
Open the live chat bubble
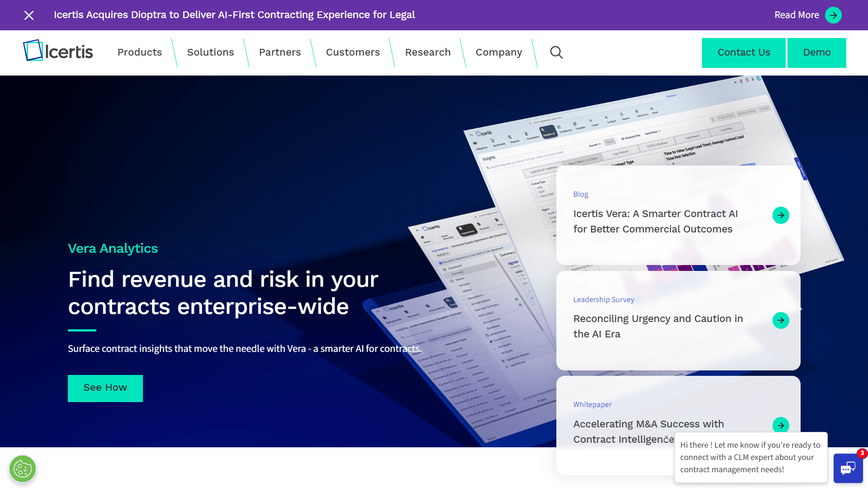(x=848, y=469)
